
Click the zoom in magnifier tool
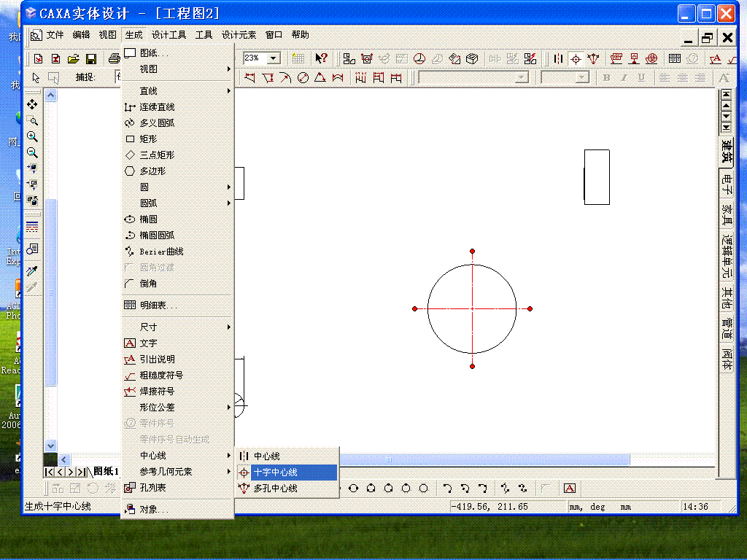tap(32, 136)
